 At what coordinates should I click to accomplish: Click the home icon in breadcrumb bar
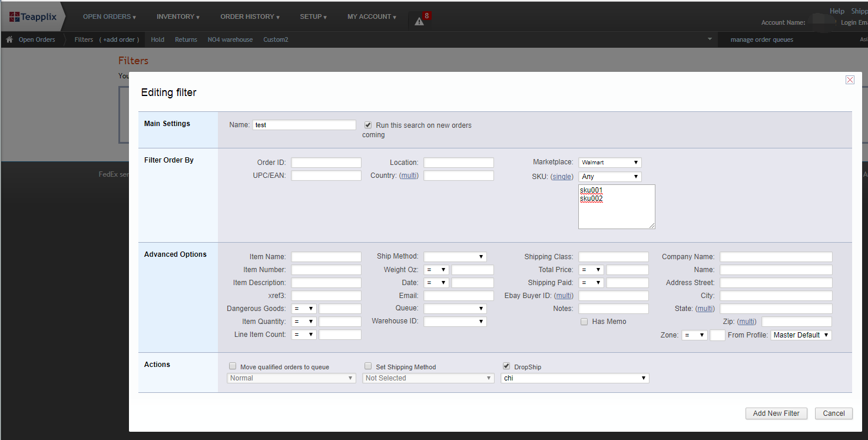[x=9, y=39]
